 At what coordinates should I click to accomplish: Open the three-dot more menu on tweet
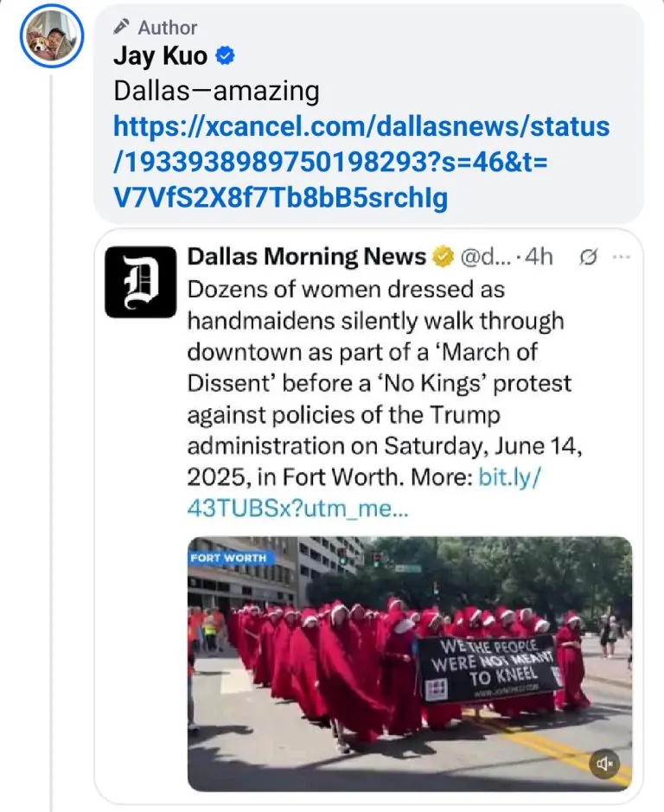[622, 257]
